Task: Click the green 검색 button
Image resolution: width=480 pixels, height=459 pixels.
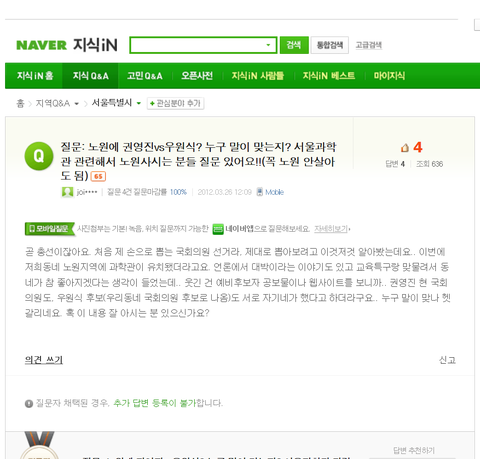Action: click(294, 45)
